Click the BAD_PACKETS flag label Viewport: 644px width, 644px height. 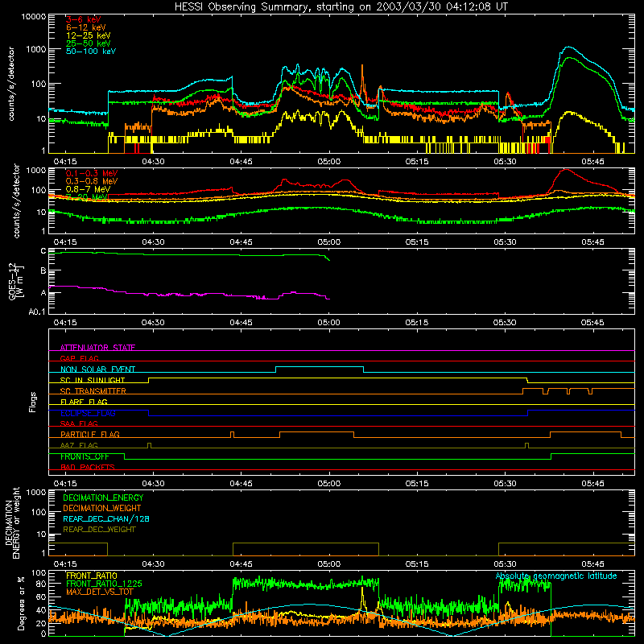(88, 467)
